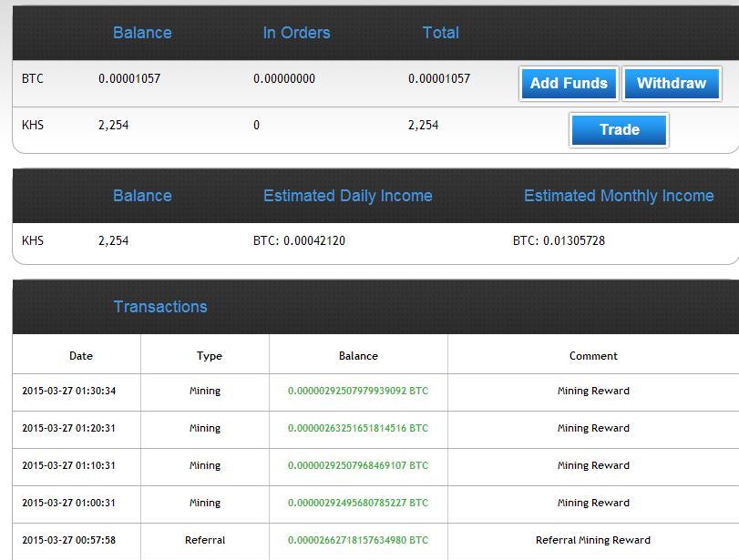Select amount 0.0000026325165181451​6 BTC
The image size is (739, 560).
click(x=358, y=428)
